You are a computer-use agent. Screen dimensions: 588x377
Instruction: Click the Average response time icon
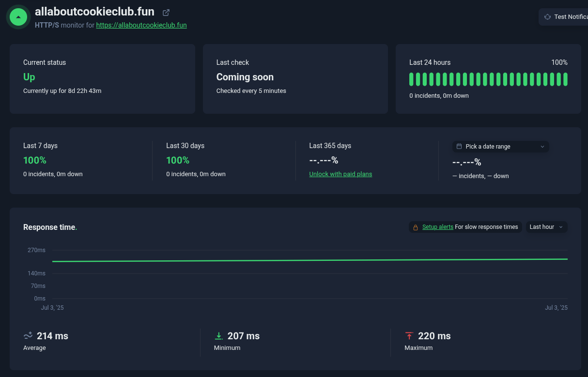click(28, 336)
